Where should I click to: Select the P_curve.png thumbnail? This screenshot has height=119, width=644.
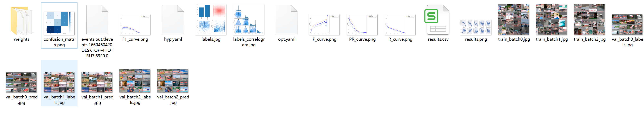point(324,25)
